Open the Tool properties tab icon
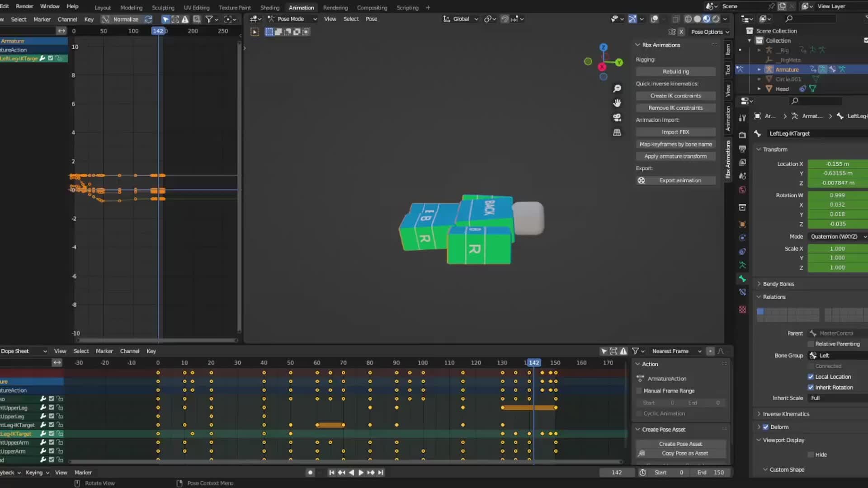Screen dimensions: 868x488 (x=742, y=117)
